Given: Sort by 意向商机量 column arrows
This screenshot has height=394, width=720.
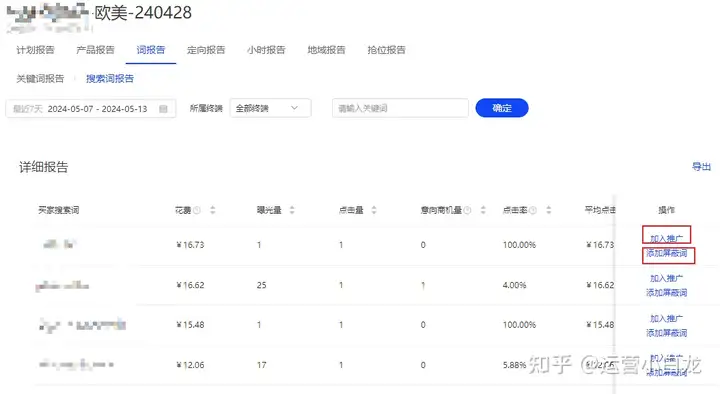Looking at the screenshot, I should tap(483, 210).
